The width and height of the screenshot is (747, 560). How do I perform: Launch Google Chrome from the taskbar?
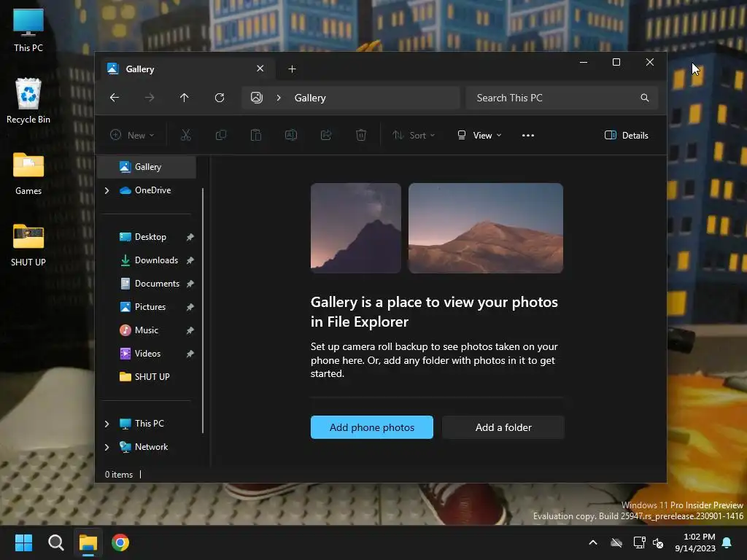(120, 542)
